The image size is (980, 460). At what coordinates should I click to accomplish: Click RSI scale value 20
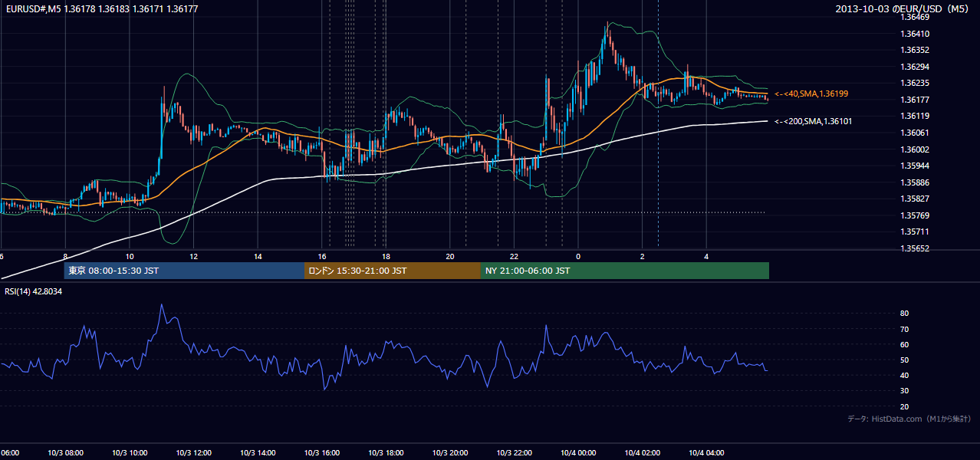905,406
